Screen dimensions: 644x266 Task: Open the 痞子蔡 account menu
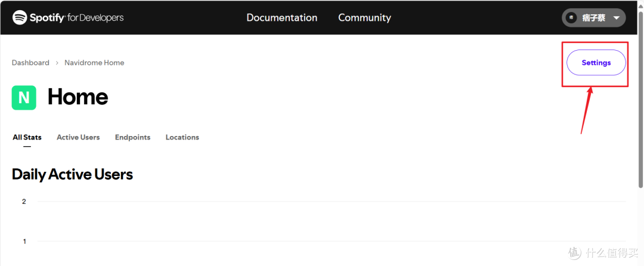593,18
